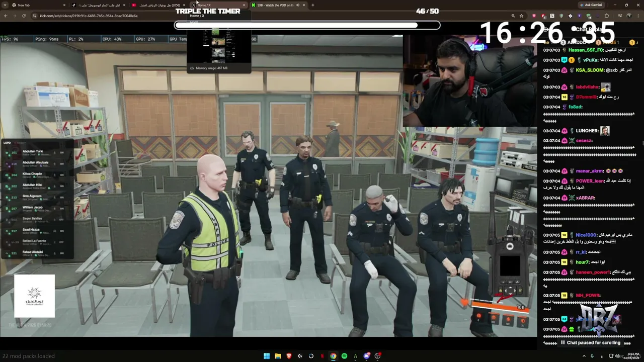Click the streamer webcam overlay

[470, 80]
